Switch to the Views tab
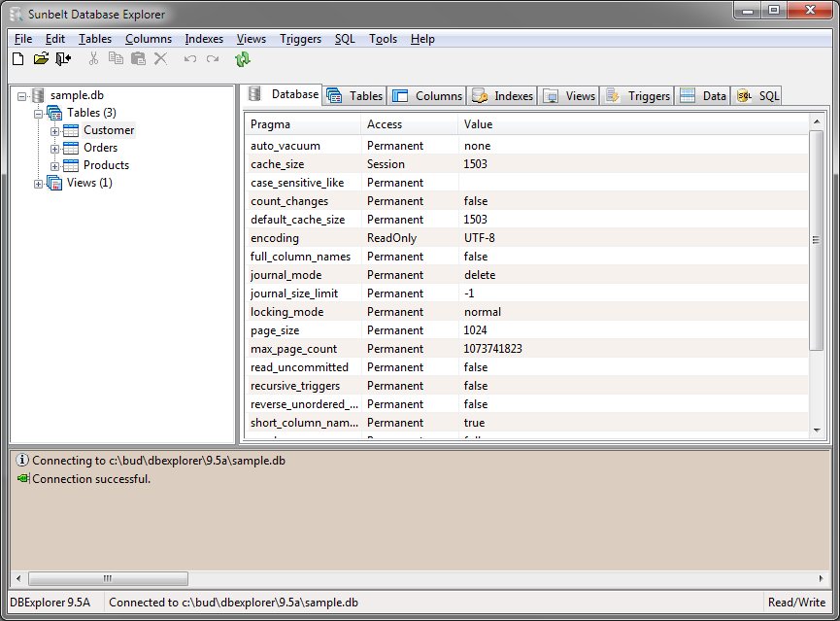 568,96
